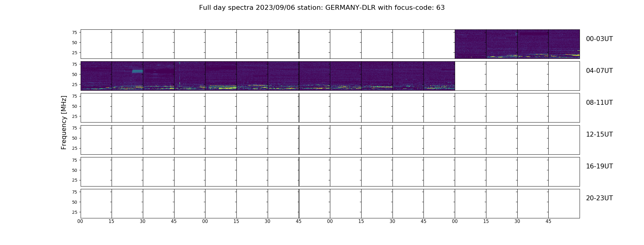Click the '50' tick label of the 00-03UT row
The width and height of the screenshot is (644, 245).
coord(75,43)
